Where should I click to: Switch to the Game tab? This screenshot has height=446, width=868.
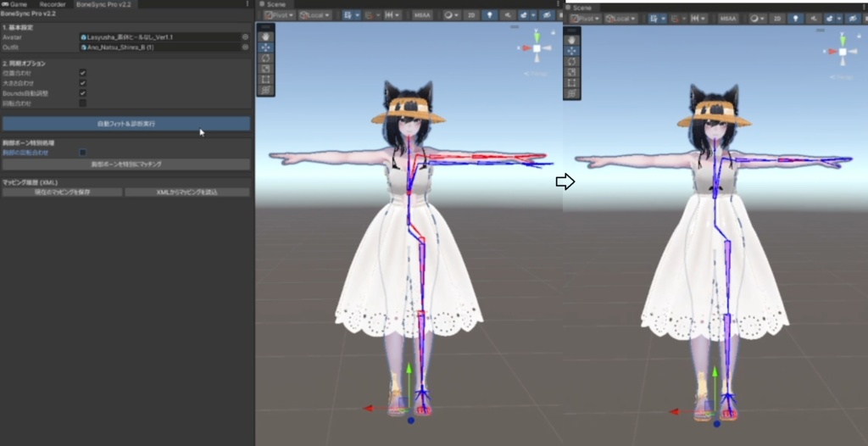pos(15,4)
